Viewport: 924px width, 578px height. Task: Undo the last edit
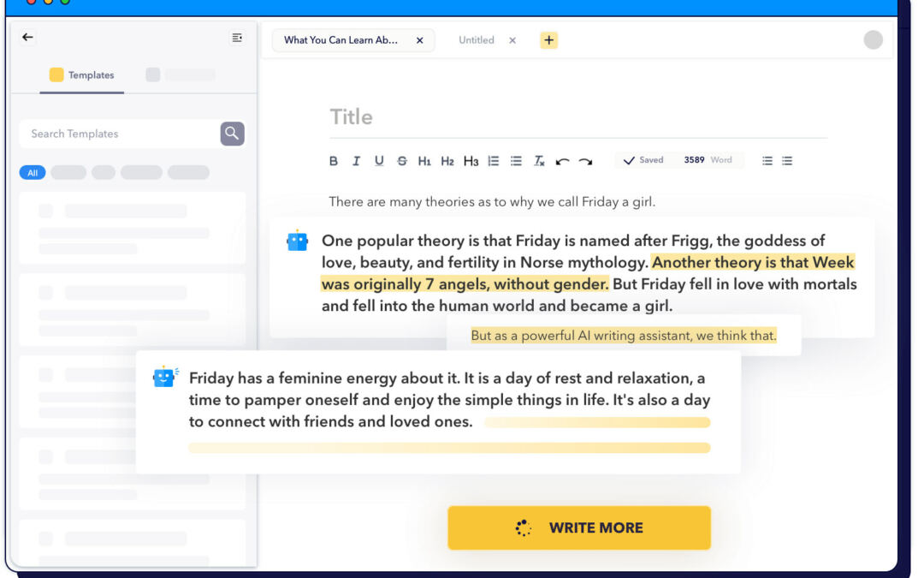coord(562,161)
